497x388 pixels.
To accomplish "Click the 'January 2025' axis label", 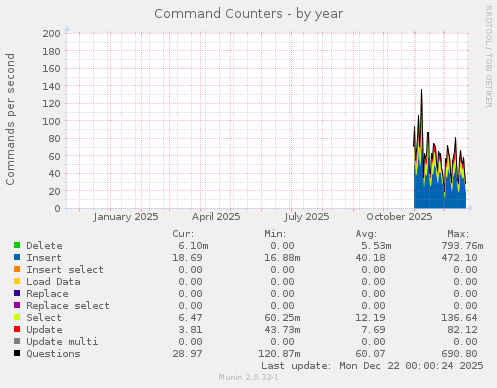I will point(126,217).
